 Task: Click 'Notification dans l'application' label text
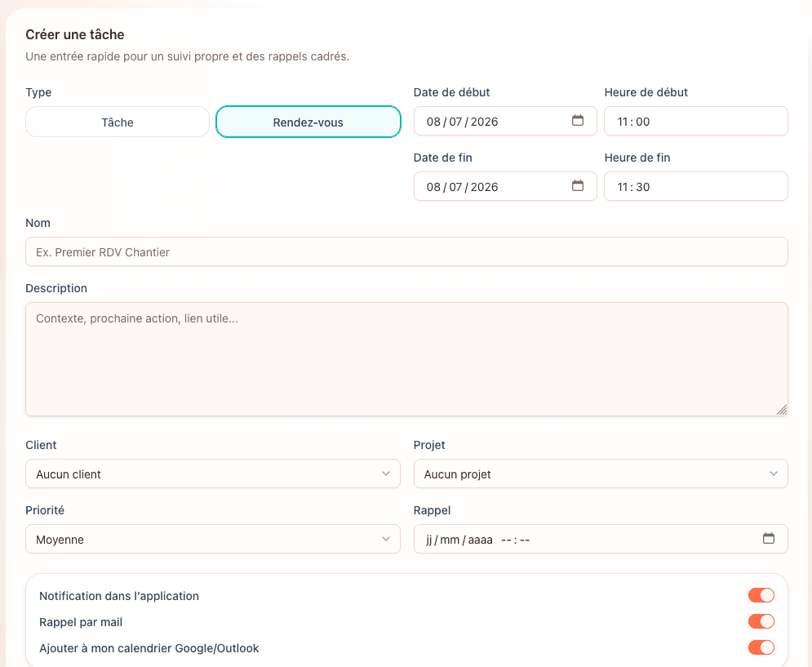pos(119,596)
